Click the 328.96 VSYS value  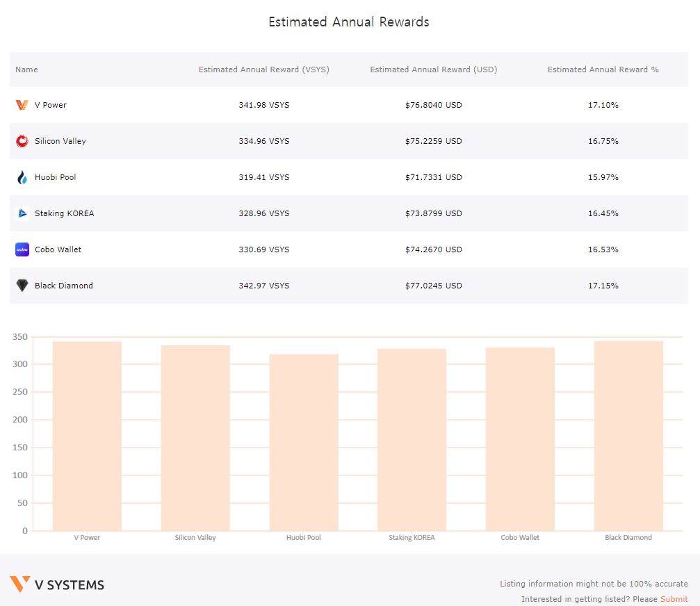click(x=264, y=213)
